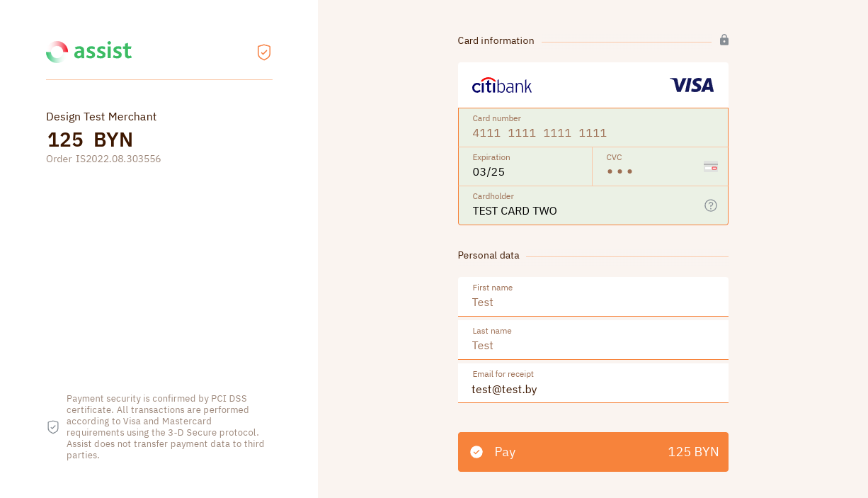Select the Email for receipt field
Viewport: 868px width, 498px height.
click(x=593, y=389)
